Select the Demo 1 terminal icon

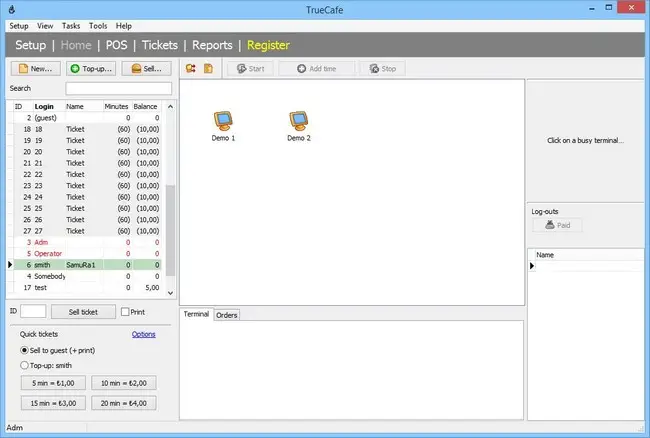click(x=223, y=126)
